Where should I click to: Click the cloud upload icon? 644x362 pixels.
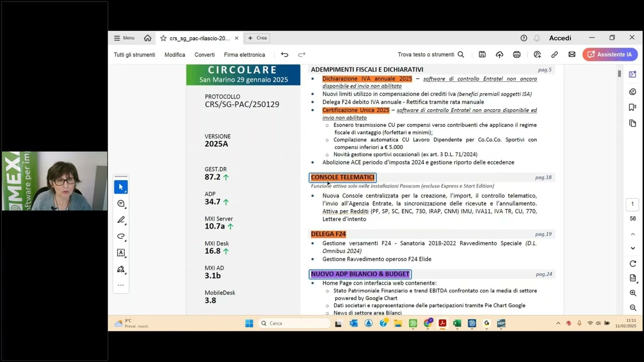(499, 55)
